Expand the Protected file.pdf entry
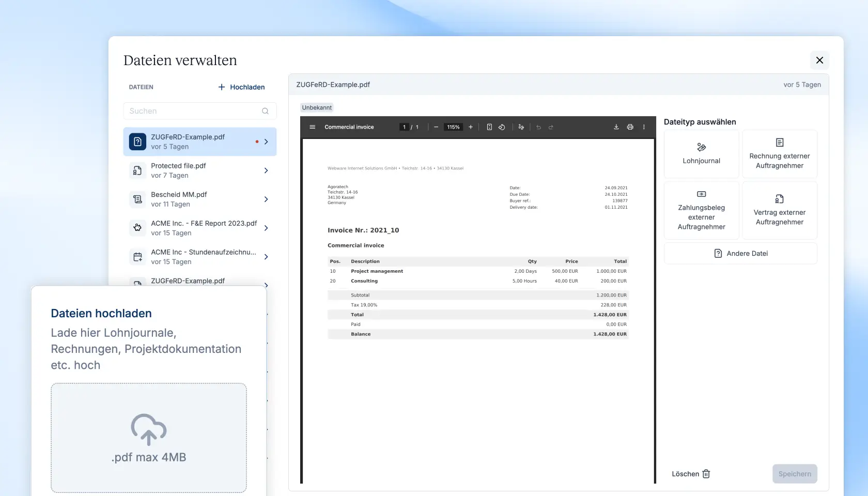Image resolution: width=868 pixels, height=496 pixels. click(x=266, y=171)
